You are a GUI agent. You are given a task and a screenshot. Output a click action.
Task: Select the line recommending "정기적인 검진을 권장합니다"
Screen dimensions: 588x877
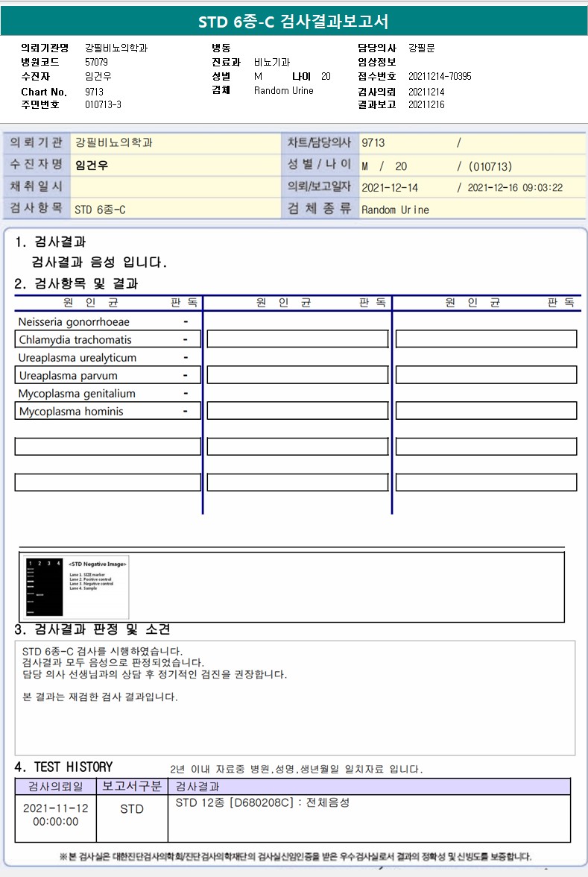pyautogui.click(x=154, y=674)
